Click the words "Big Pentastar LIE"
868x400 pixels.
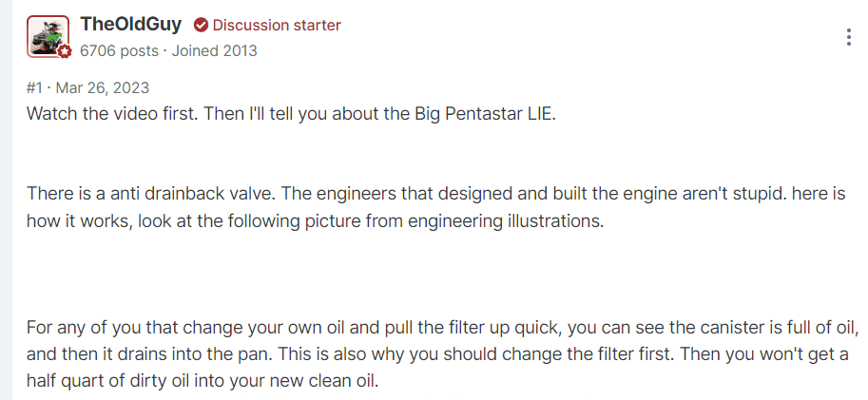[484, 114]
